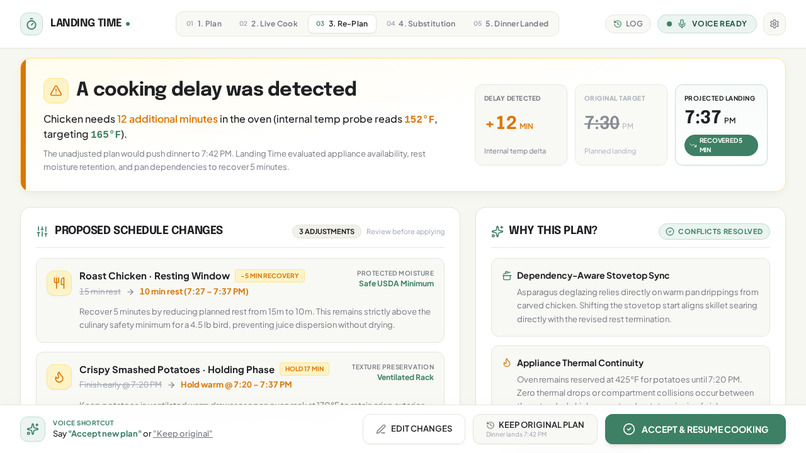Click "Ventilated Rack" text
This screenshot has height=453, width=806.
(405, 377)
